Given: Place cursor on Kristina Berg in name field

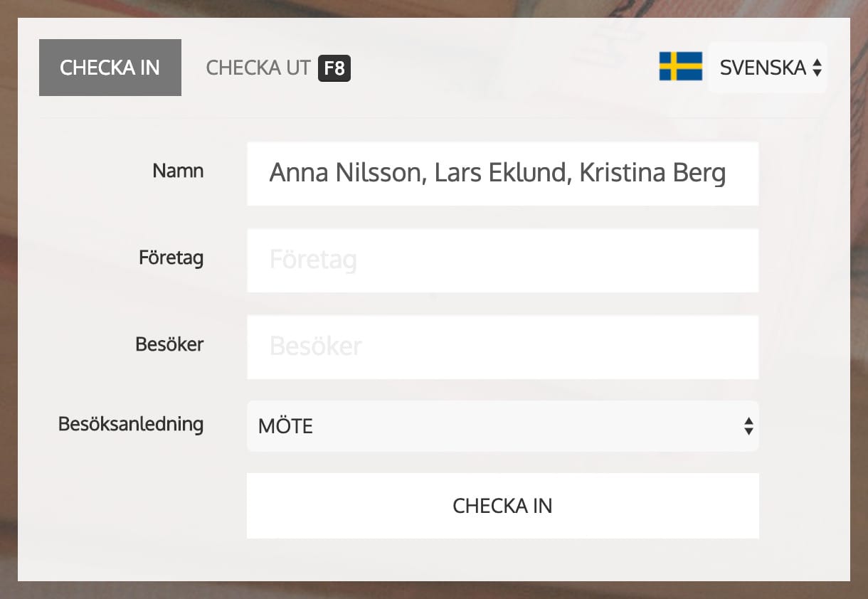Looking at the screenshot, I should tap(652, 174).
